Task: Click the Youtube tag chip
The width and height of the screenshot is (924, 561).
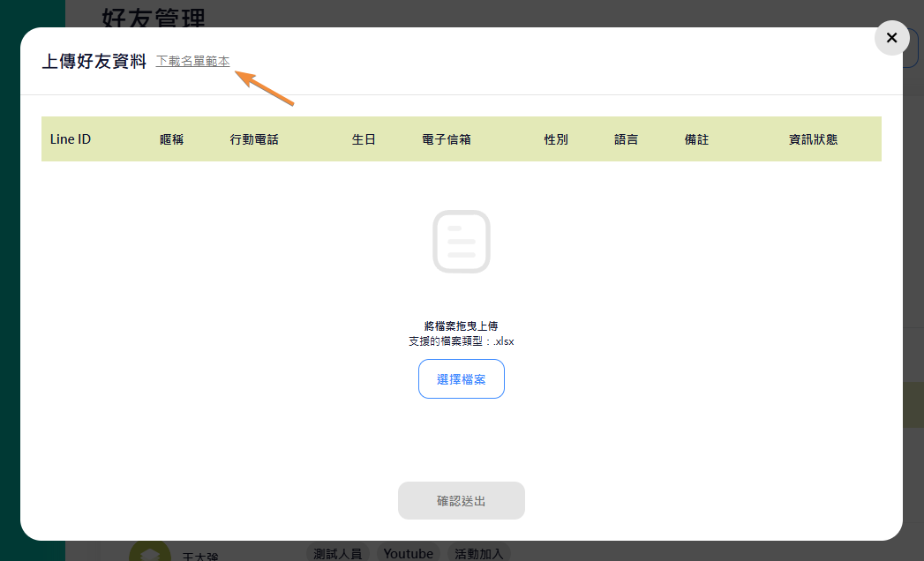Action: tap(408, 553)
